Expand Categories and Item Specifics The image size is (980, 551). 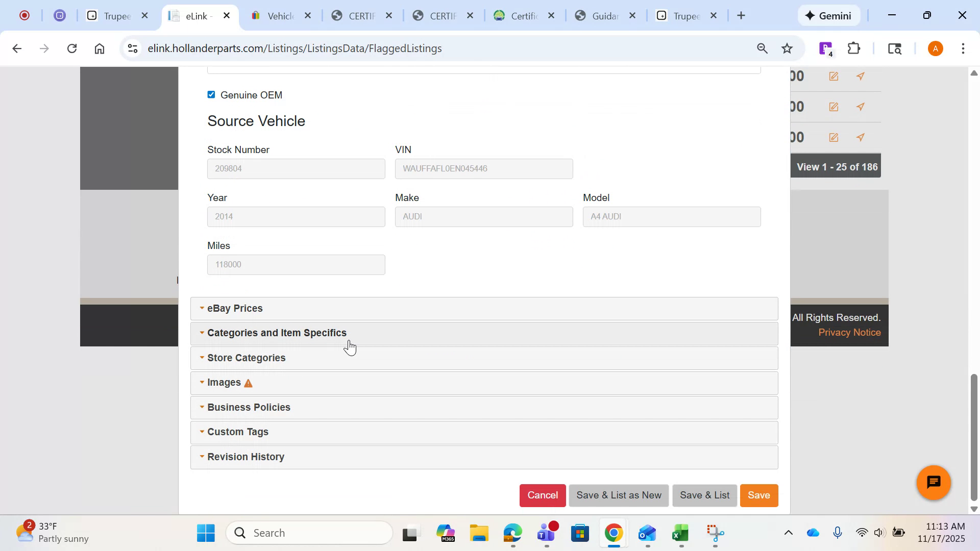[x=277, y=333]
